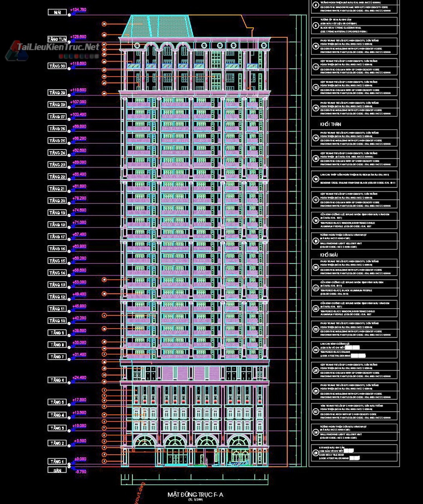Image resolution: width=423 pixels, height=504 pixels.
Task: Select legend circle number 22
Action: [316, 308]
